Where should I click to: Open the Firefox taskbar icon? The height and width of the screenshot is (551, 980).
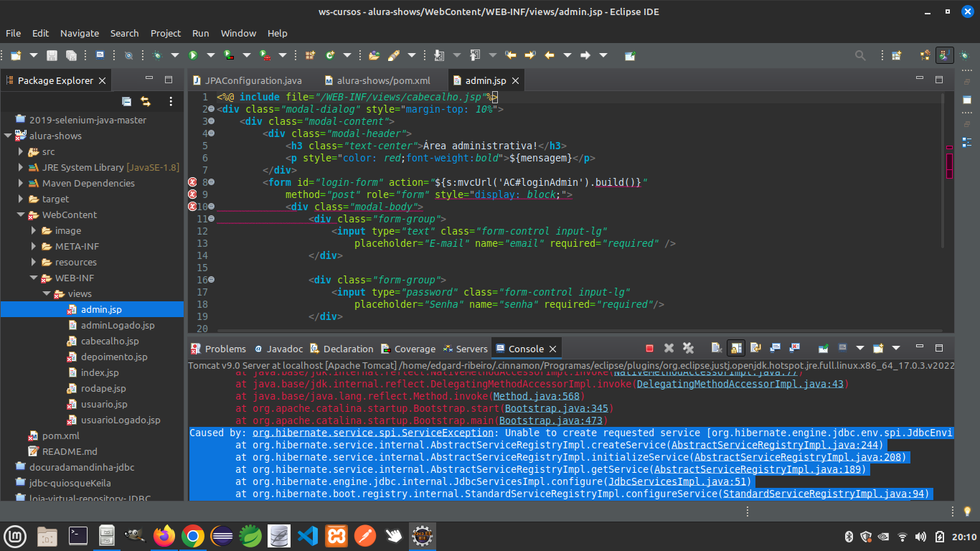click(x=164, y=535)
